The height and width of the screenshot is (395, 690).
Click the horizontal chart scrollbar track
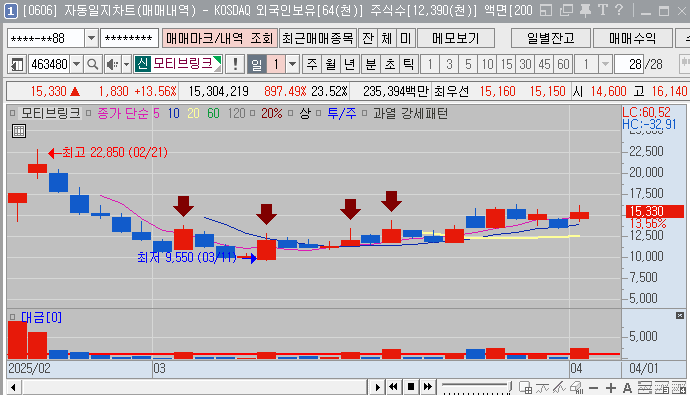[194, 388]
